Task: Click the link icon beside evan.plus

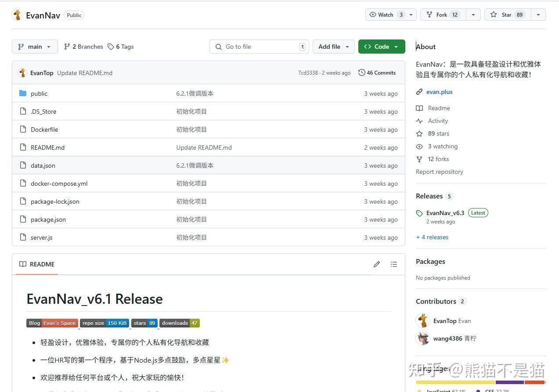Action: 419,92
